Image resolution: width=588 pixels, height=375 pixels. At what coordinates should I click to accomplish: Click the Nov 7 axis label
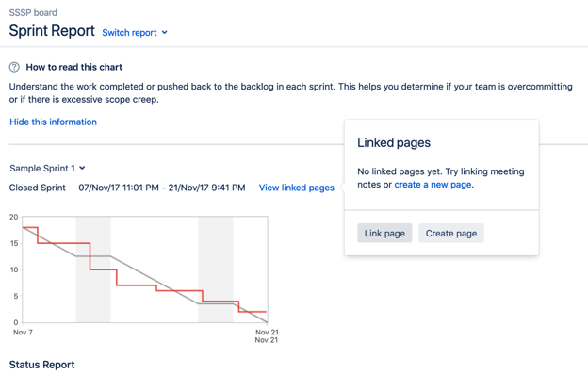pyautogui.click(x=23, y=333)
